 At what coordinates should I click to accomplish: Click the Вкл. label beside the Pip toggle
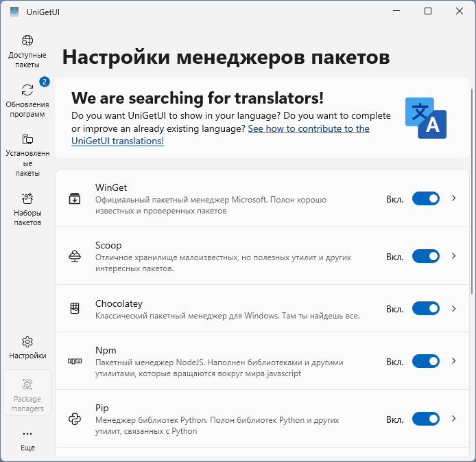(x=395, y=419)
